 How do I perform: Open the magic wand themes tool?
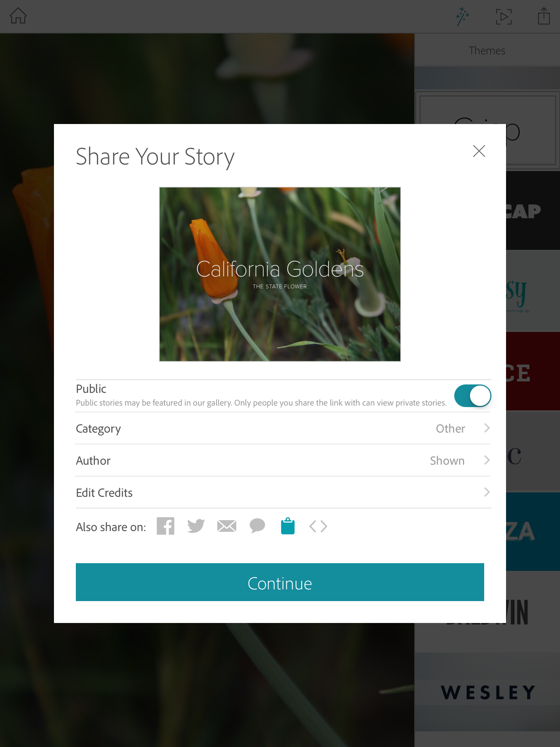(x=462, y=16)
